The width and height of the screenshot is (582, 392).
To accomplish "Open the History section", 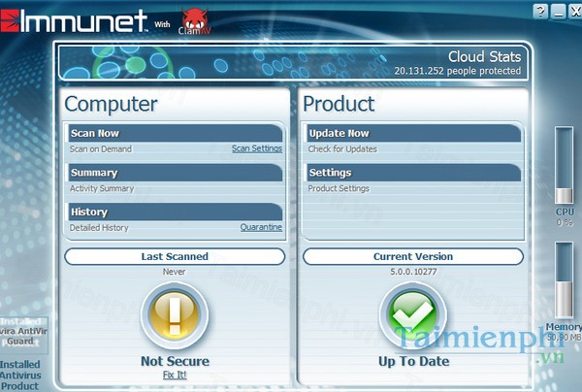I will [176, 212].
